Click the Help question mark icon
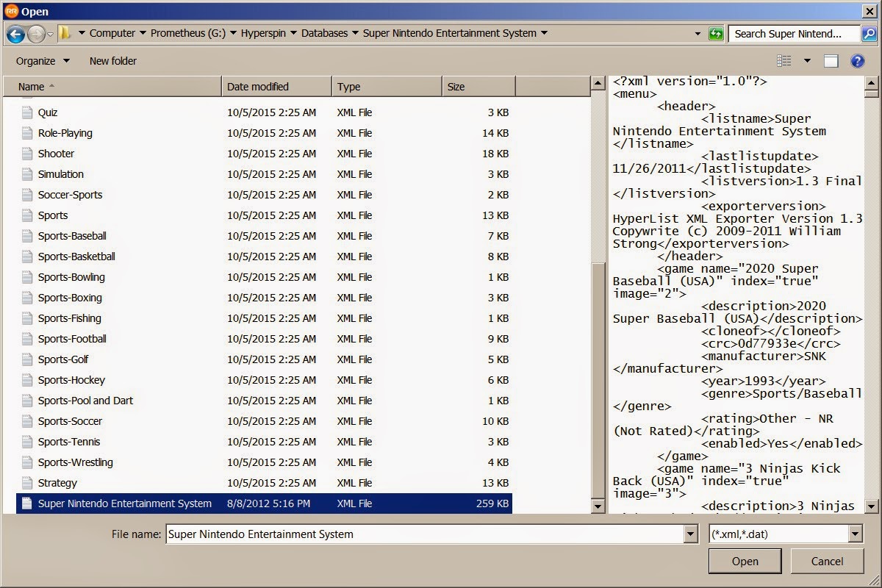882x588 pixels. [x=857, y=61]
